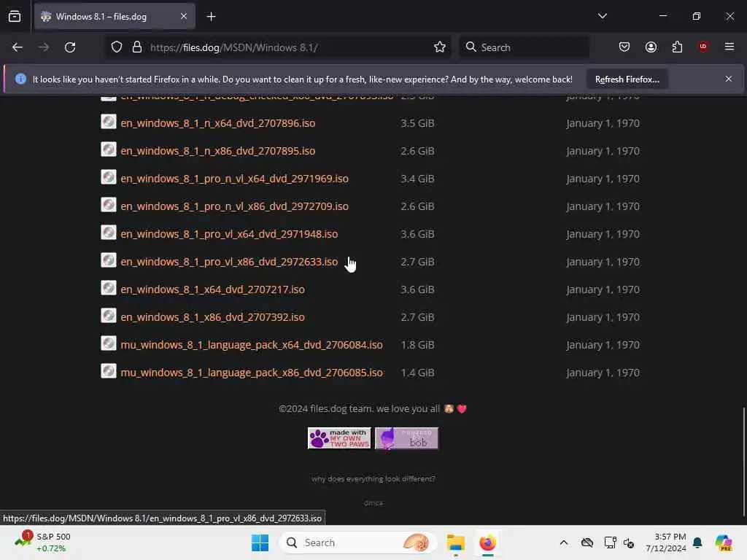
Task: Open File Explorer from the taskbar
Action: [x=455, y=542]
